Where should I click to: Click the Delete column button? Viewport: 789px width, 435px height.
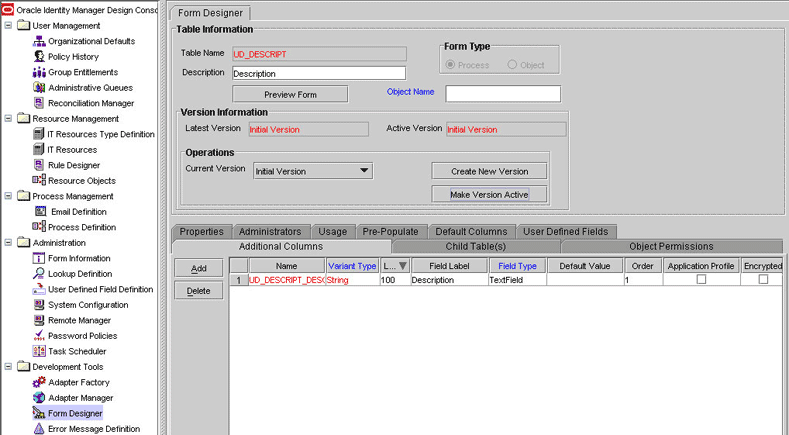pyautogui.click(x=199, y=291)
